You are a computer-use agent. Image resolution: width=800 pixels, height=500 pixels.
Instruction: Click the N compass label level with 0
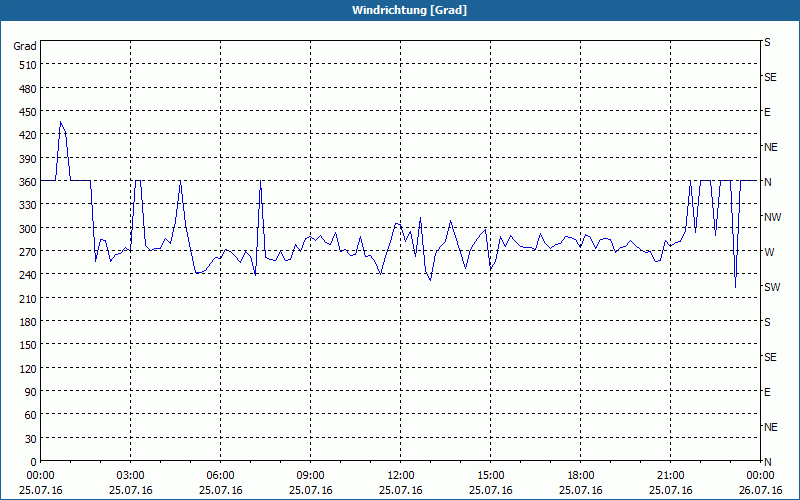pyautogui.click(x=768, y=462)
